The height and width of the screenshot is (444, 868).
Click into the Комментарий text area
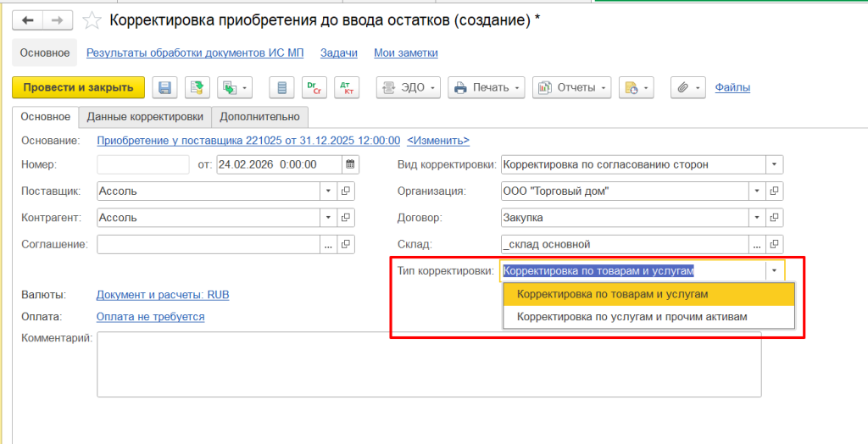pyautogui.click(x=428, y=364)
